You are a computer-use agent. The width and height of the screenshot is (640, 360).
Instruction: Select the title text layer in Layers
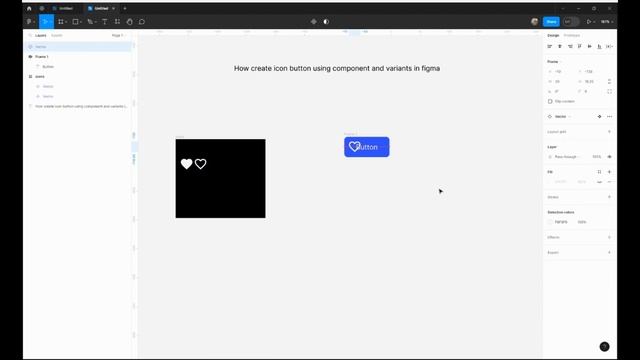coord(81,107)
